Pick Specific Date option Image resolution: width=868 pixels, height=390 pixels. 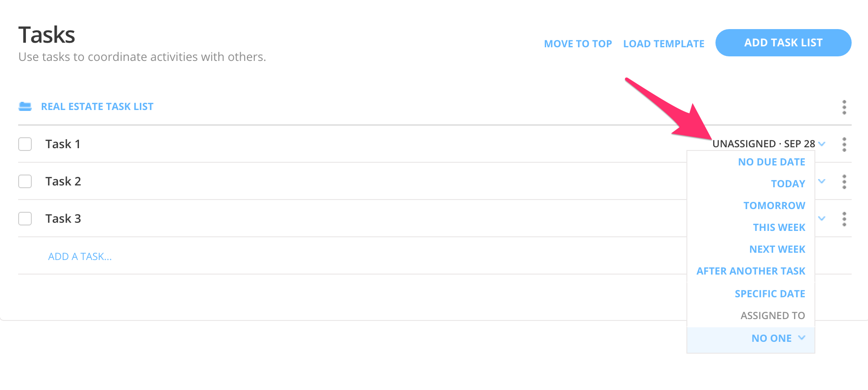coord(769,294)
